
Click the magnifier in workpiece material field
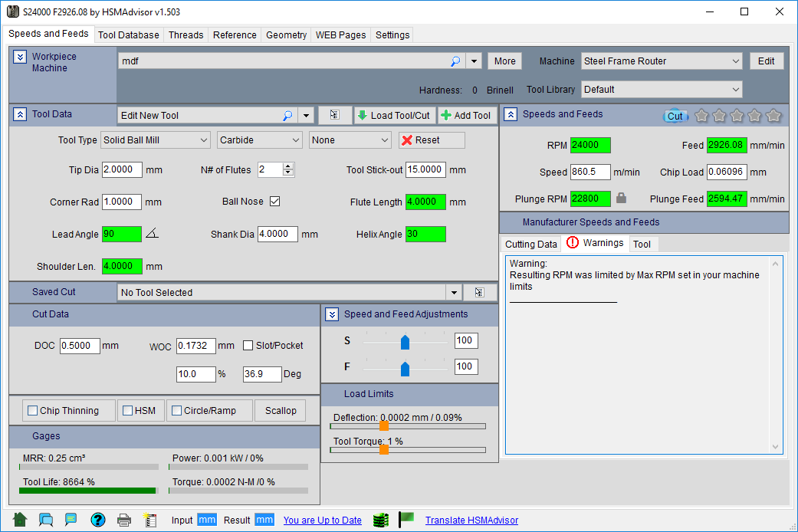tap(455, 61)
